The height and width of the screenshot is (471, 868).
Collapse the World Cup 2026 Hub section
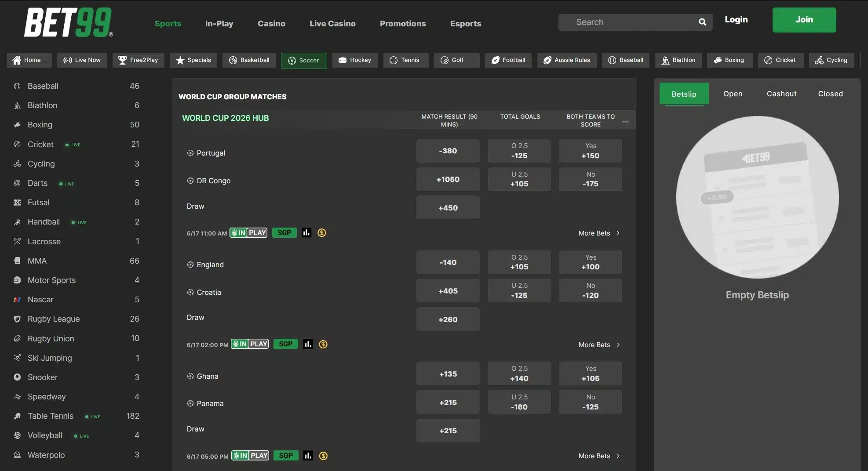[625, 121]
